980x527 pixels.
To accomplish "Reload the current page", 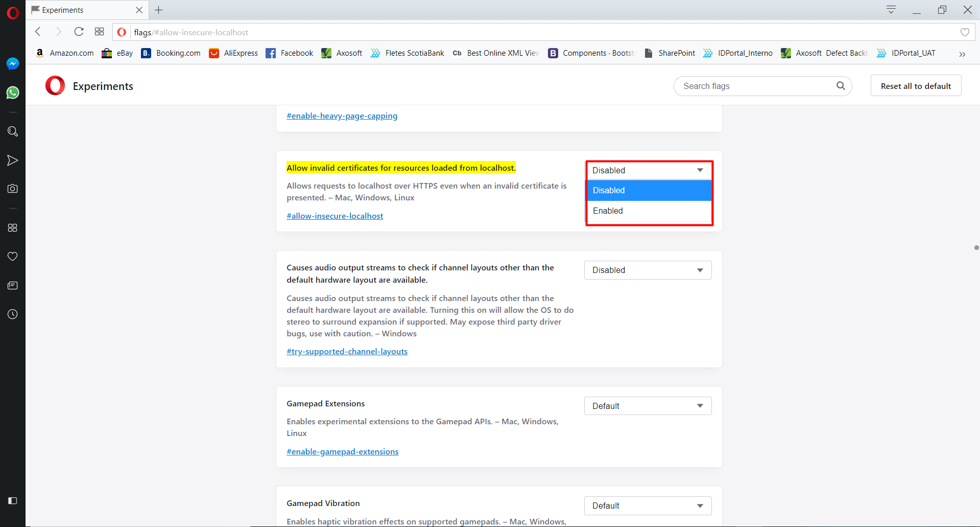I will click(x=79, y=32).
